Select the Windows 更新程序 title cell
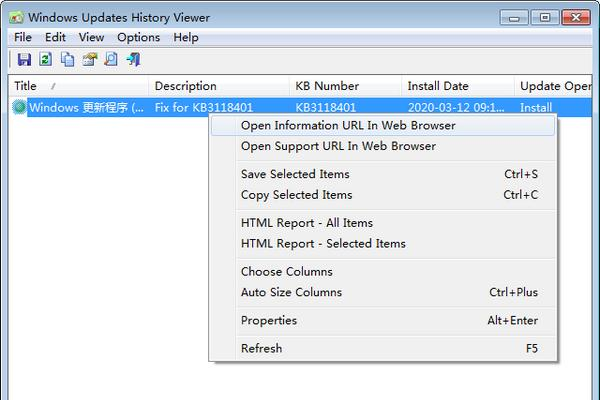The width and height of the screenshot is (600, 400). pyautogui.click(x=86, y=108)
